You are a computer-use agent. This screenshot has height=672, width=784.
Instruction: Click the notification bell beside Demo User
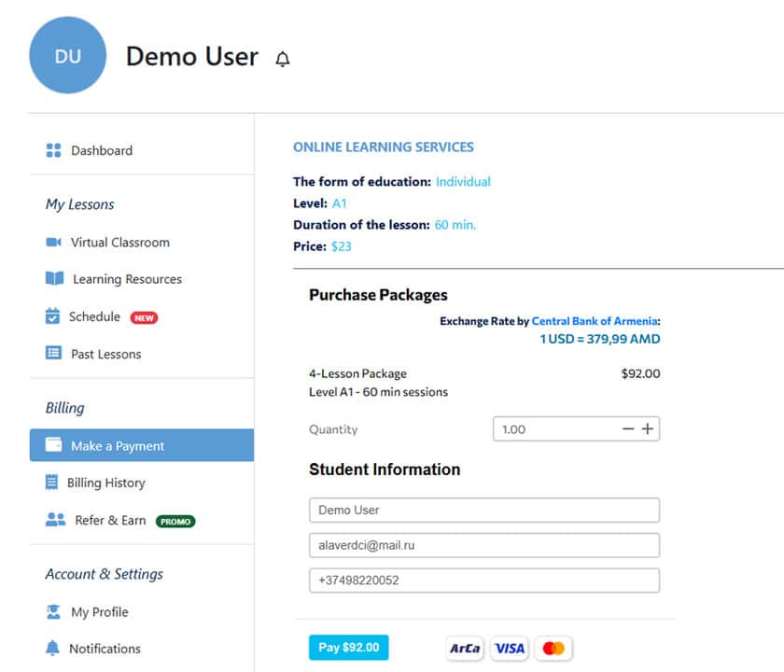283,59
